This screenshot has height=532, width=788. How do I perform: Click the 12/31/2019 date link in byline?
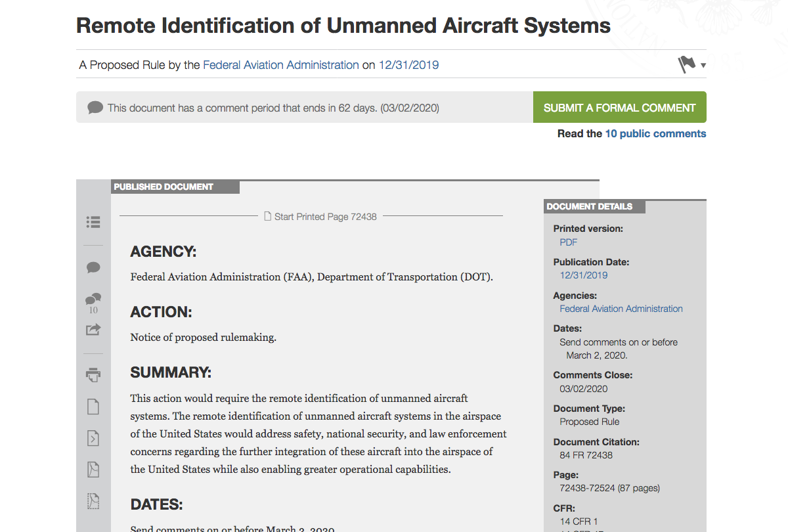pyautogui.click(x=408, y=65)
